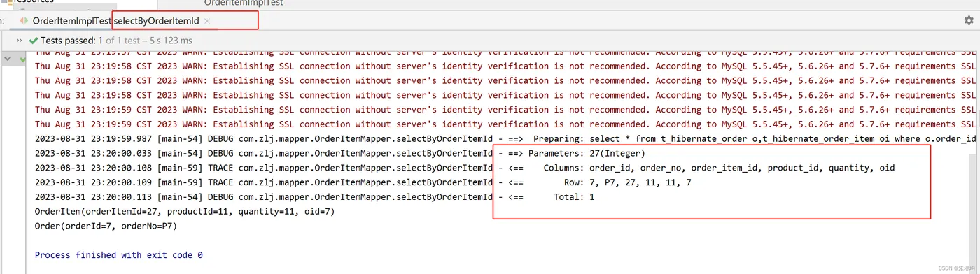Open the Run panel settings gear
The height and width of the screenshot is (274, 980).
click(969, 21)
